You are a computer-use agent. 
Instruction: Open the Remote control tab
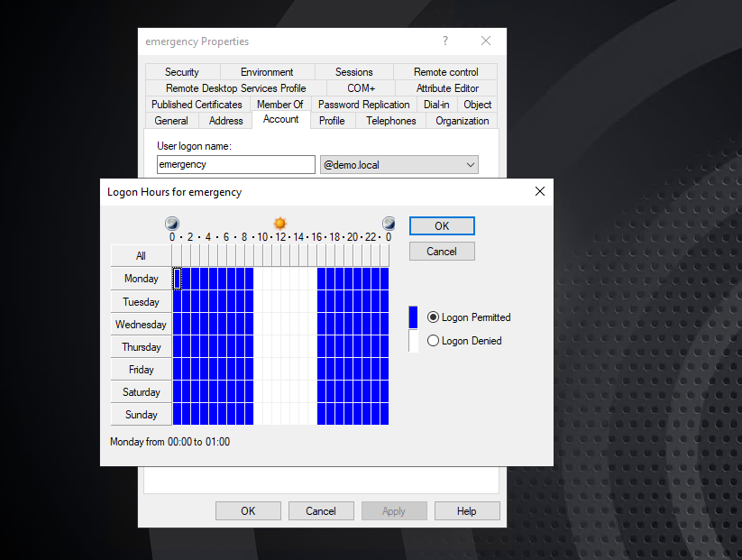[445, 72]
